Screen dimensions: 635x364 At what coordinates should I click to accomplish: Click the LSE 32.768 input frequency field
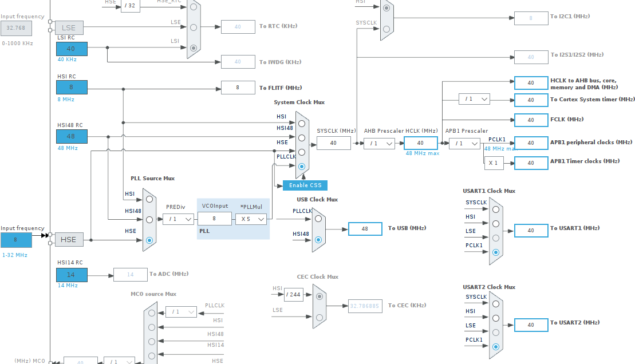coord(16,28)
